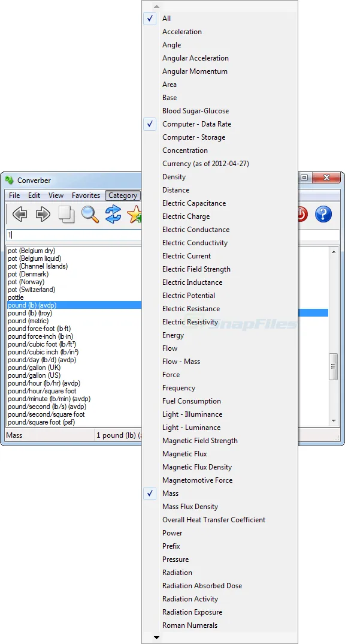Image resolution: width=345 pixels, height=644 pixels.
Task: Open the View menu
Action: pos(56,195)
